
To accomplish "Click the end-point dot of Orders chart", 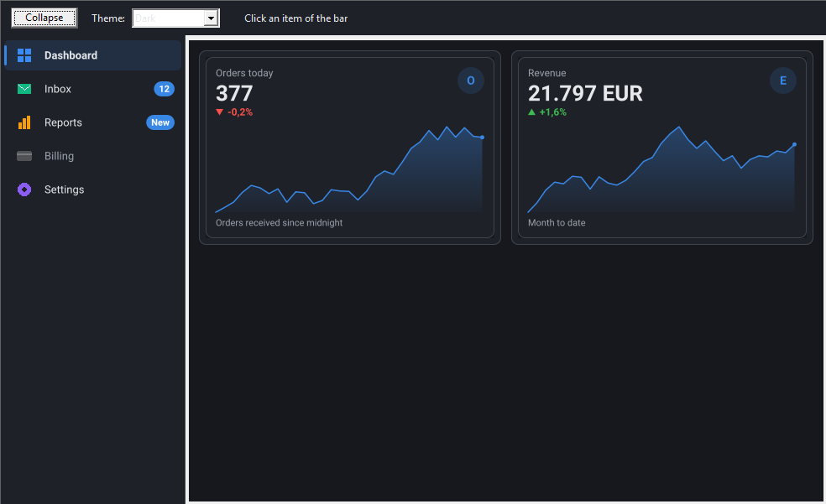I will 482,138.
